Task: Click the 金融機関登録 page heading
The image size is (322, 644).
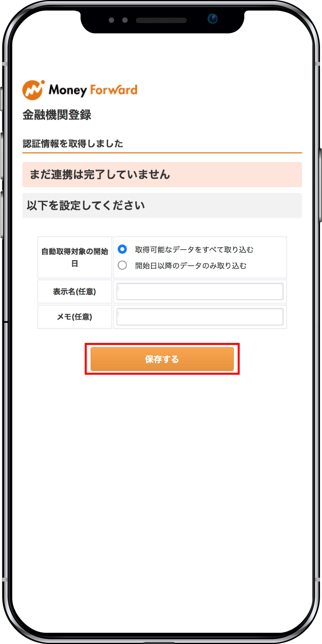Action: tap(57, 115)
